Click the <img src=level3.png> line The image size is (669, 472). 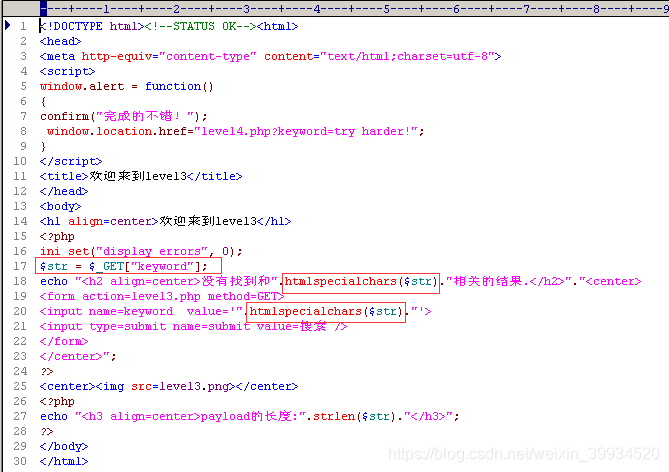click(x=169, y=387)
